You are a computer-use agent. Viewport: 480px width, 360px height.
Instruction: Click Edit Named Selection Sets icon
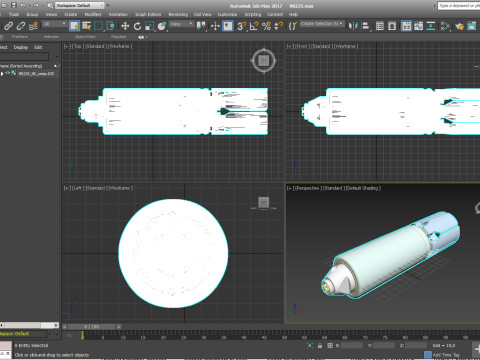point(292,26)
